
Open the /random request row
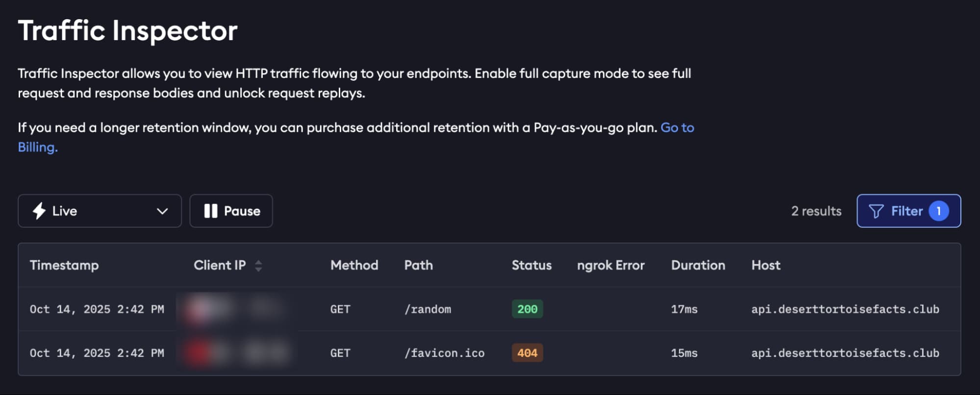point(427,309)
